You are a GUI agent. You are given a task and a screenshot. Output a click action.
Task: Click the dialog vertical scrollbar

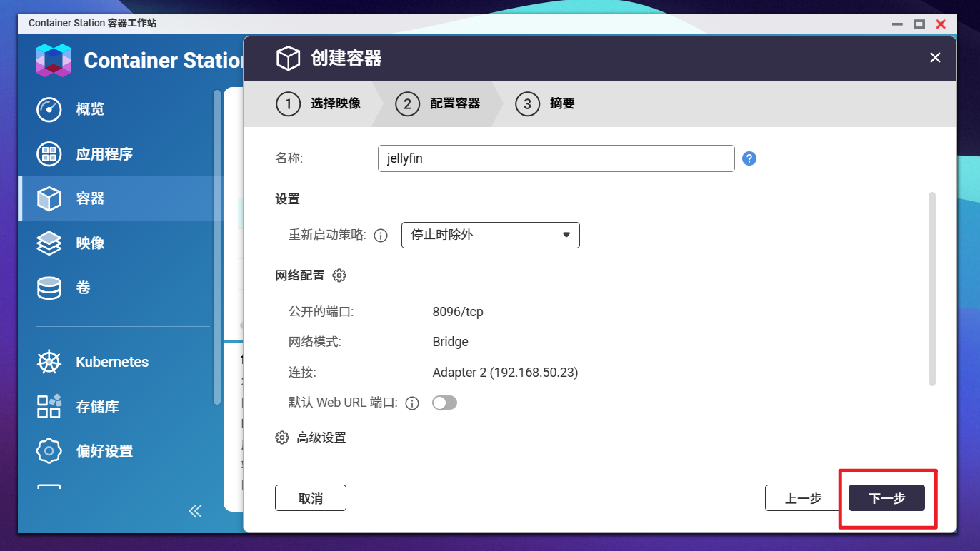pyautogui.click(x=932, y=289)
